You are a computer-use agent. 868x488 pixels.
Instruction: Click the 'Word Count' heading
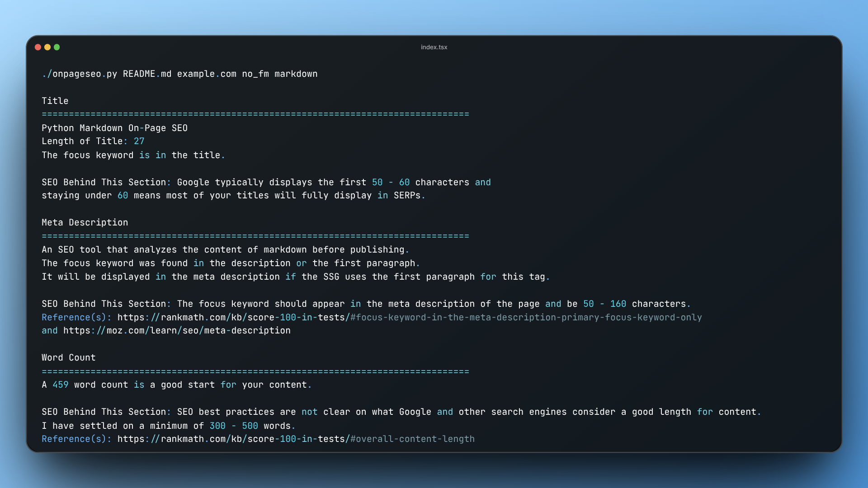point(69,358)
